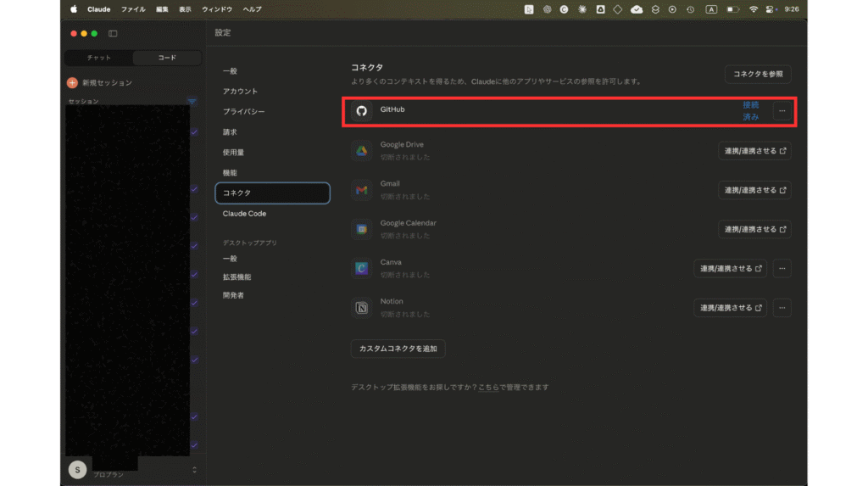Click the GitHub connector icon

click(362, 111)
